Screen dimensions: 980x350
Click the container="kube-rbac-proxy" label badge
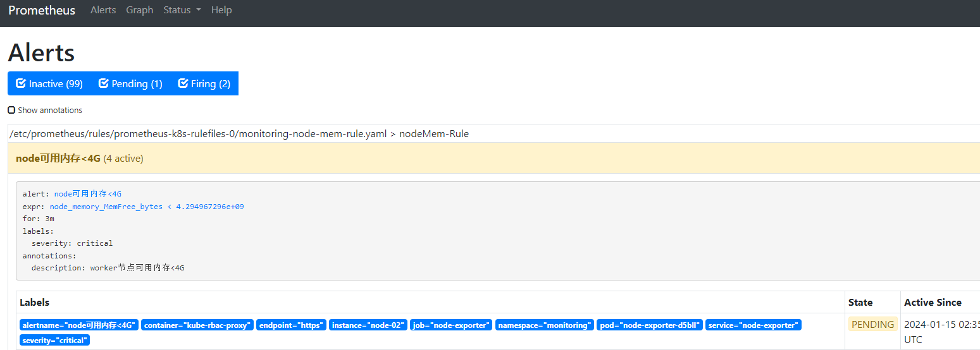tap(197, 325)
